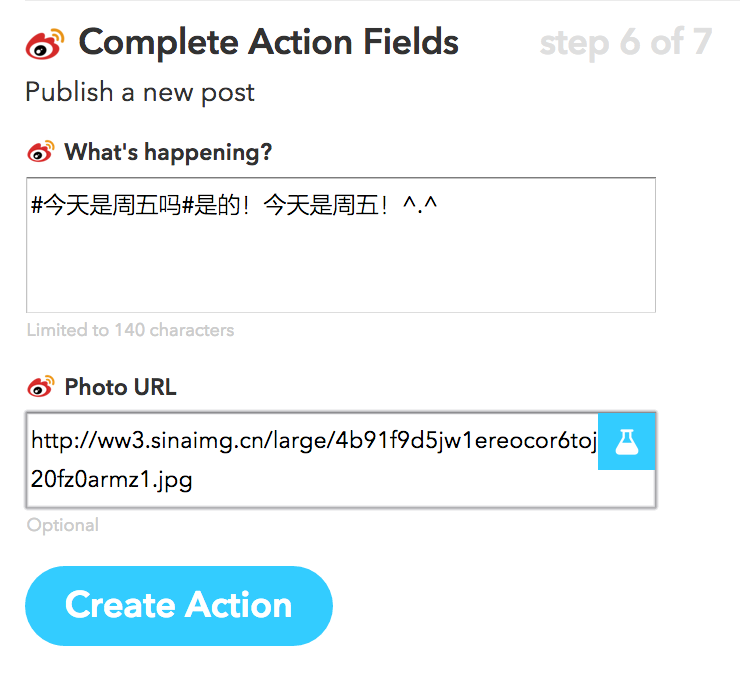Image resolution: width=740 pixels, height=680 pixels.
Task: Click the Optional hint below Photo URL
Action: point(63,525)
